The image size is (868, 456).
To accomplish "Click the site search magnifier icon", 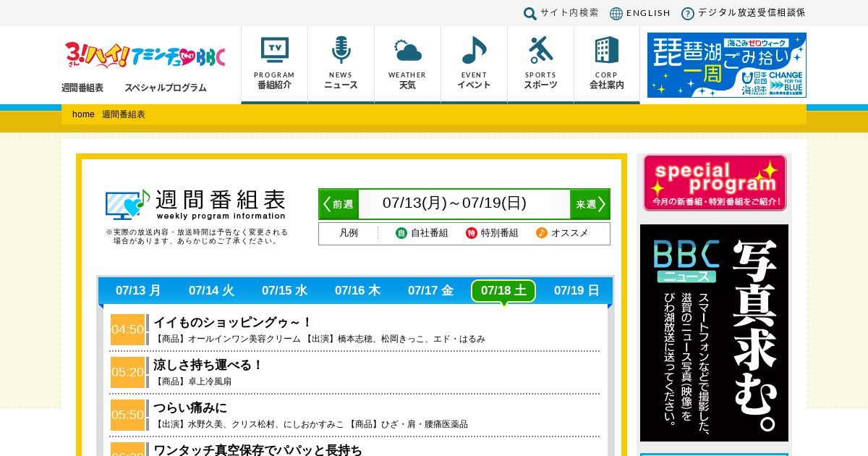I will click(x=530, y=13).
